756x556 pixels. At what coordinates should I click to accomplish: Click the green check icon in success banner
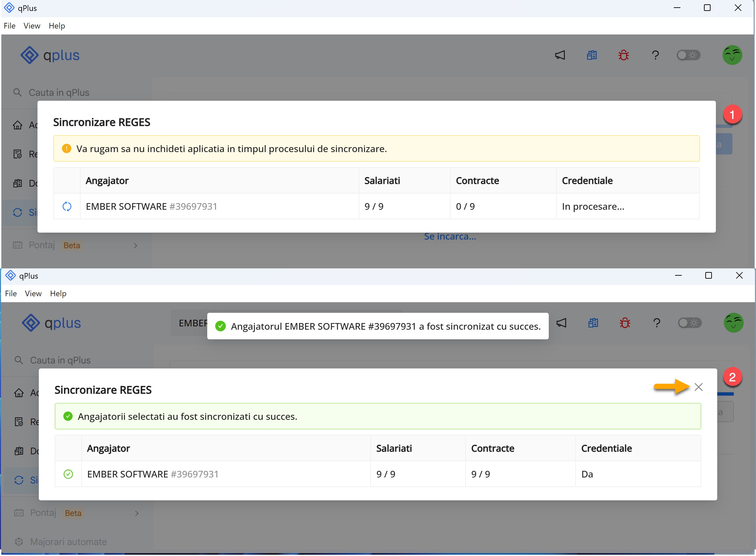coord(68,416)
